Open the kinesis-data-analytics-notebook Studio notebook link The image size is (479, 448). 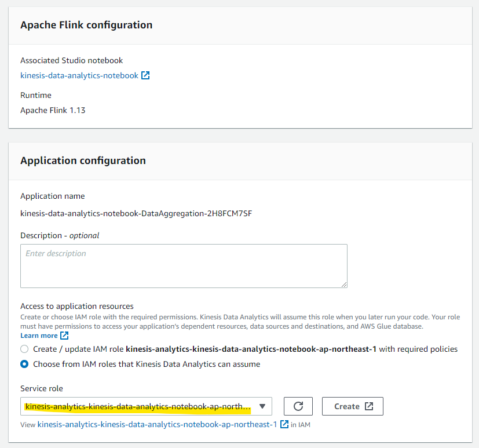tap(79, 75)
